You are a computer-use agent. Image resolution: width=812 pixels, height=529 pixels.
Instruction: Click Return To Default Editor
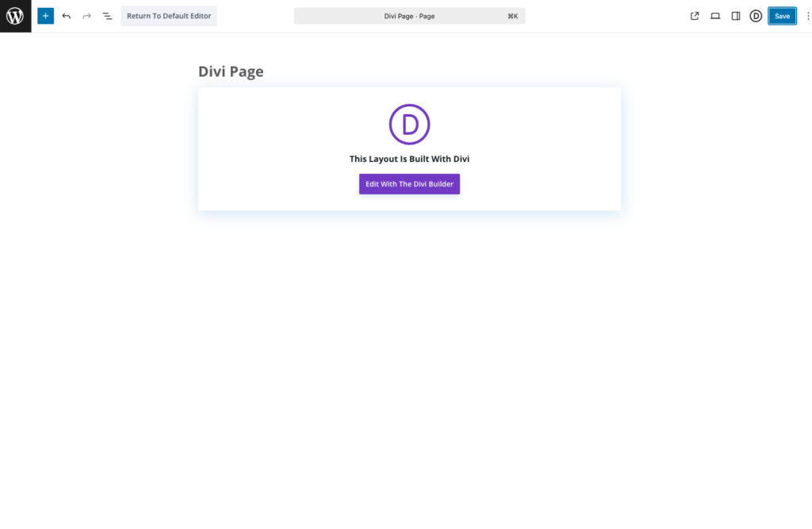point(169,16)
